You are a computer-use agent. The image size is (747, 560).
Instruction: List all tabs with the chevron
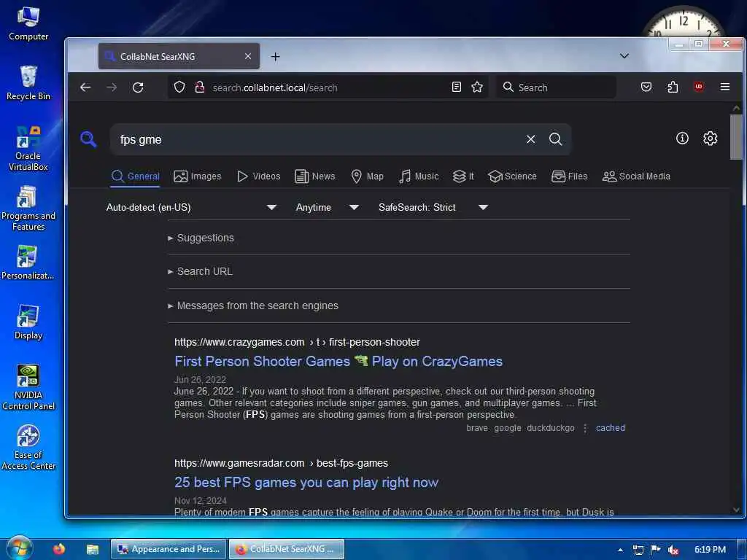[624, 56]
